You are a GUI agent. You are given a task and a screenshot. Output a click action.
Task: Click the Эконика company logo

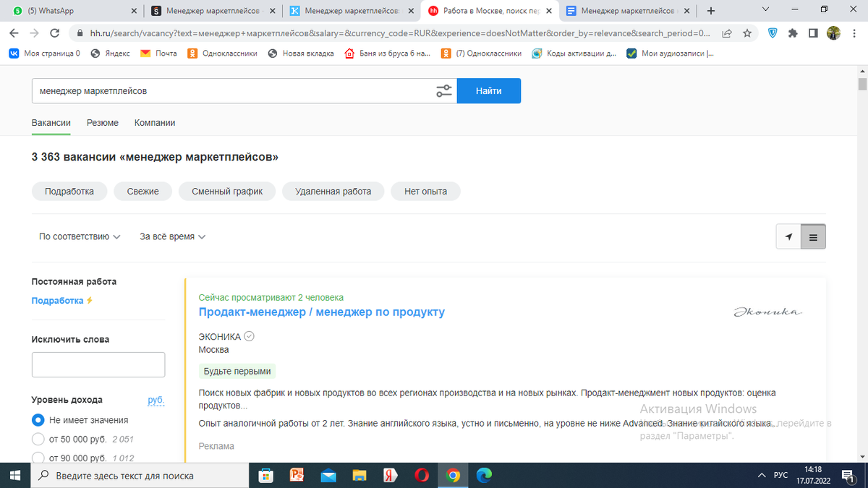click(768, 312)
